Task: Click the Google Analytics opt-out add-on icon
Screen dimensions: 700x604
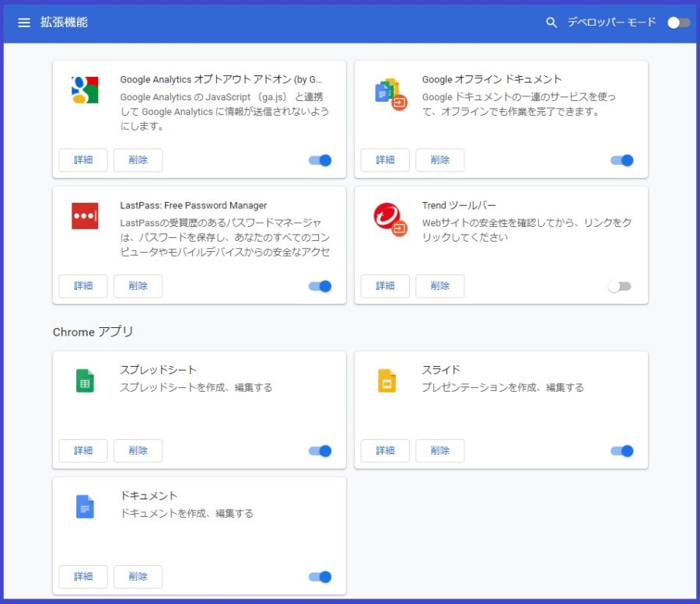Action: pos(85,89)
